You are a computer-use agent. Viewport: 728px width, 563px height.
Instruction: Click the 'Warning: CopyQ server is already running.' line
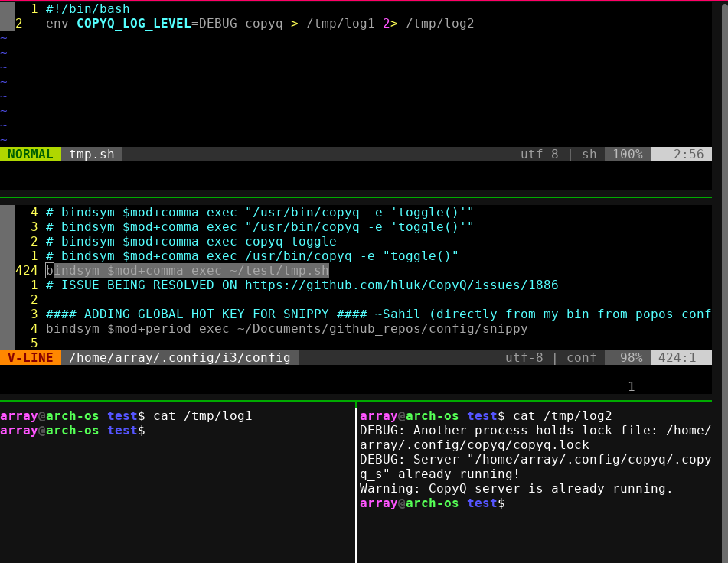tap(516, 488)
